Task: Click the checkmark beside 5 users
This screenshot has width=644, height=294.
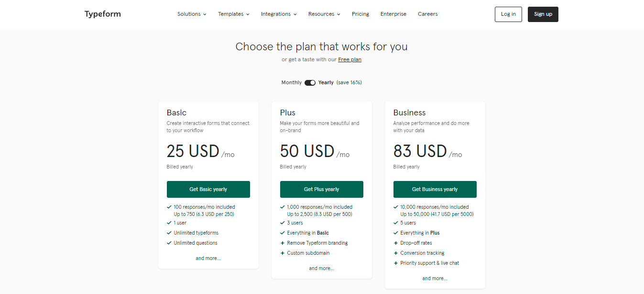Action: point(395,223)
